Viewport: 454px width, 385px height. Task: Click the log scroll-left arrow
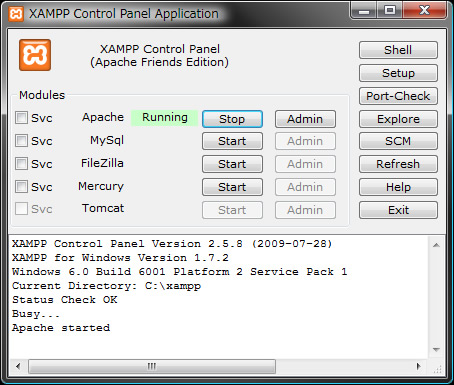18,366
